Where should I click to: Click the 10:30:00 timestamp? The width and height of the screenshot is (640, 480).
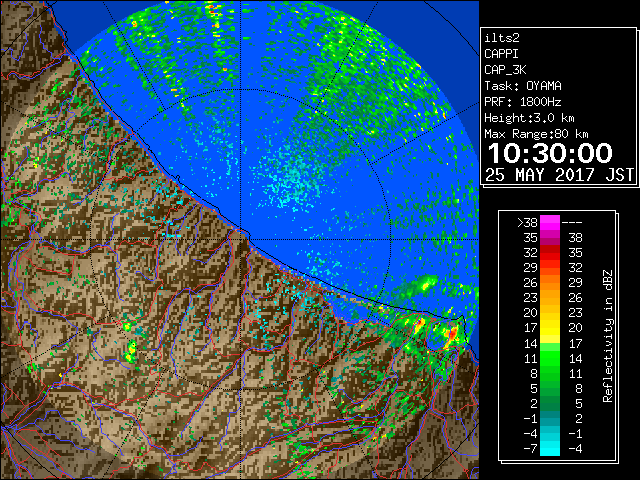click(550, 153)
